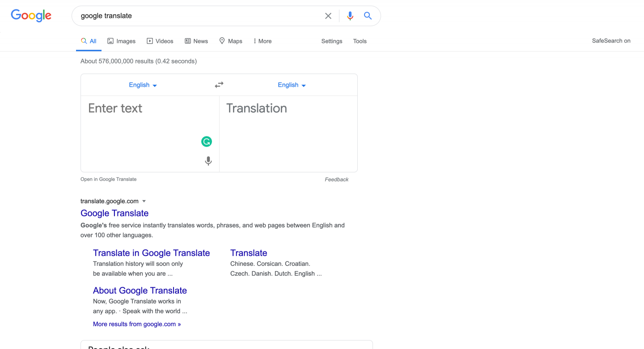Focus the Enter text input area
Viewport: 644px width, 349px height.
[x=150, y=134]
